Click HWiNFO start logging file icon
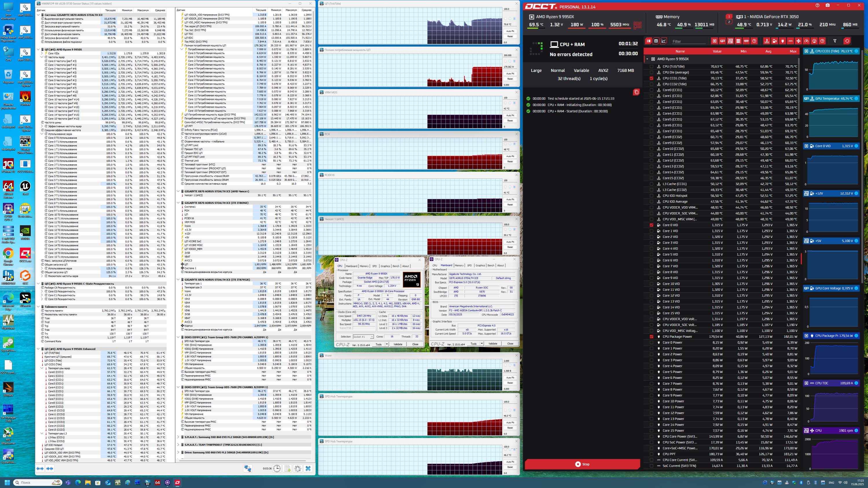Viewport: 868px width, 488px height. (x=287, y=468)
